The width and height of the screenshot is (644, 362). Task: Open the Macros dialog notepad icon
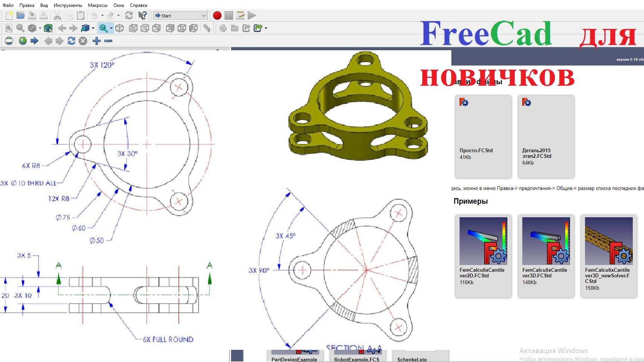click(240, 16)
